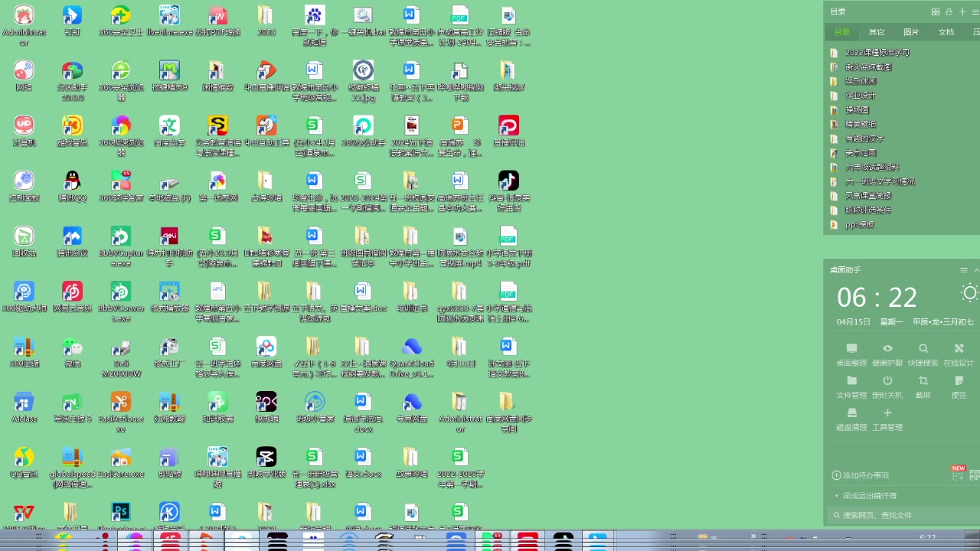The width and height of the screenshot is (980, 551).
Task: Open LastCare.exe
Action: (121, 461)
